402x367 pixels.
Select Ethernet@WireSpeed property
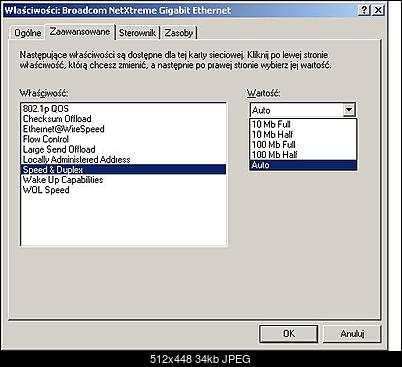coord(123,129)
